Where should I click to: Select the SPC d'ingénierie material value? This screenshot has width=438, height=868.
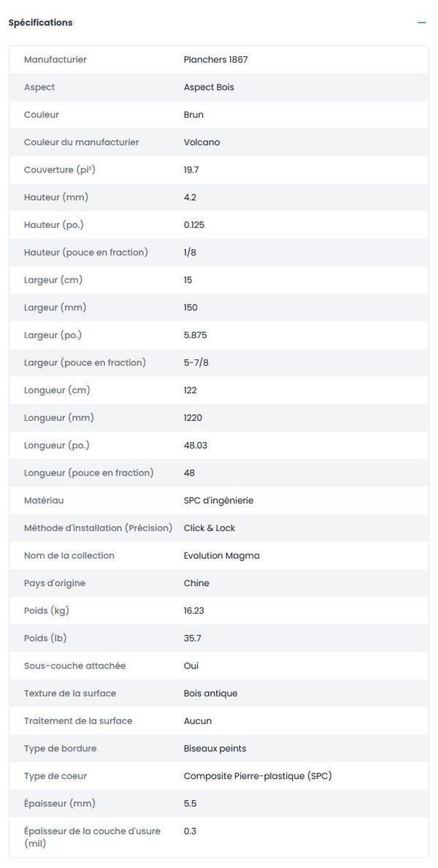(x=218, y=500)
